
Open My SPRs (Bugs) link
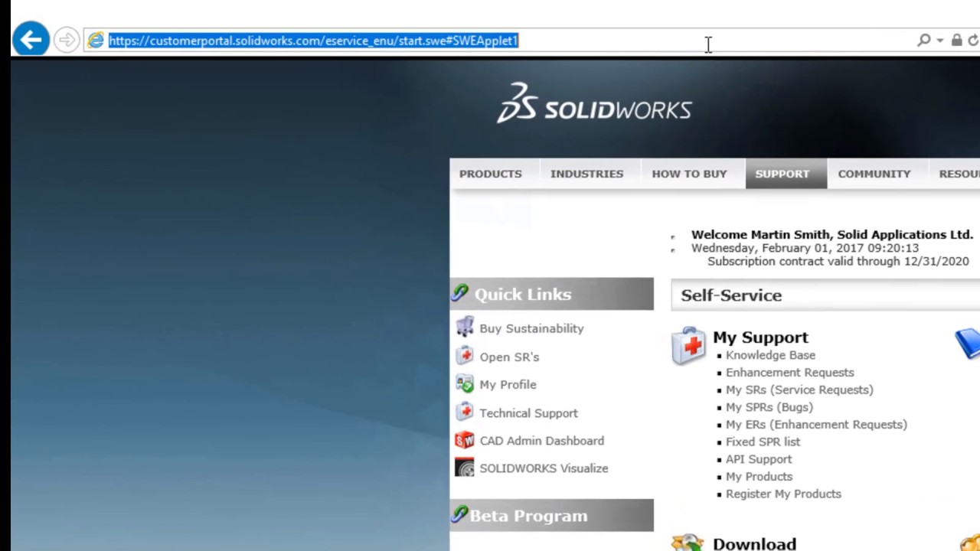point(769,407)
